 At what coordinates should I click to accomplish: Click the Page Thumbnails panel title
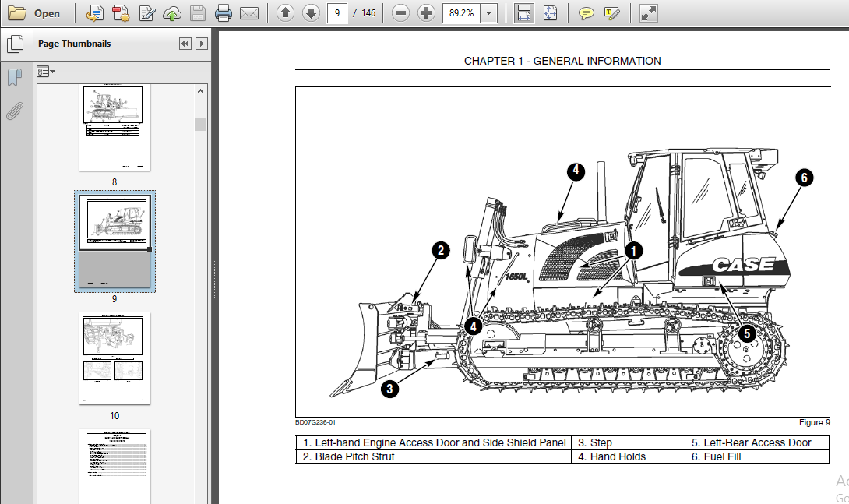pos(74,44)
